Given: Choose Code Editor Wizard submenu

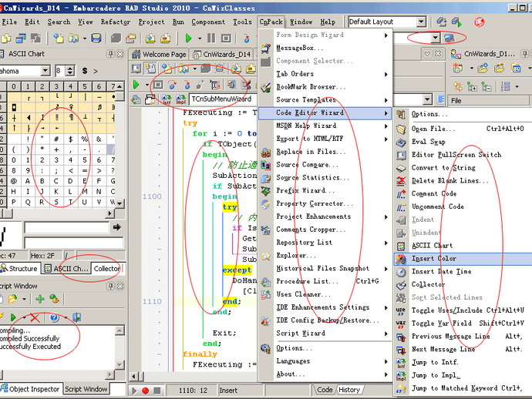Looking at the screenshot, I should (x=325, y=113).
